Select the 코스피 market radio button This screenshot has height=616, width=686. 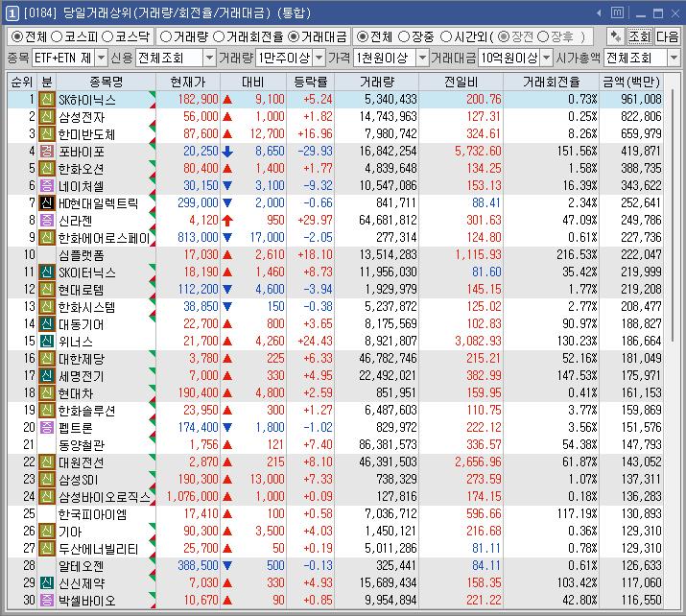point(57,36)
